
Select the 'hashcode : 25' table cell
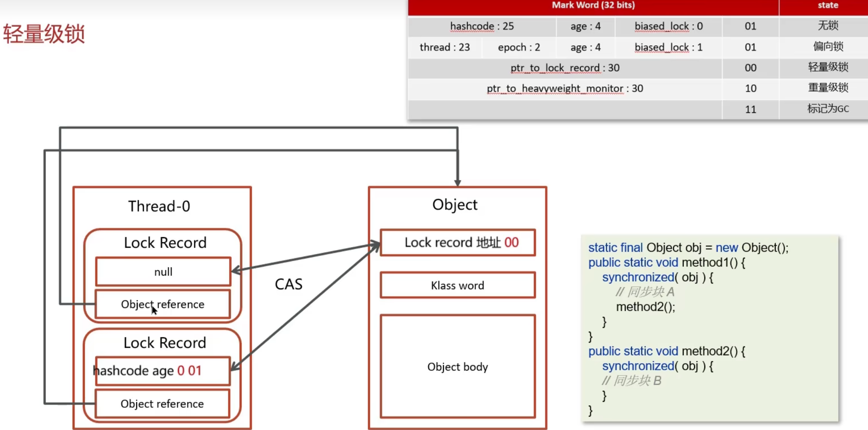coord(482,26)
